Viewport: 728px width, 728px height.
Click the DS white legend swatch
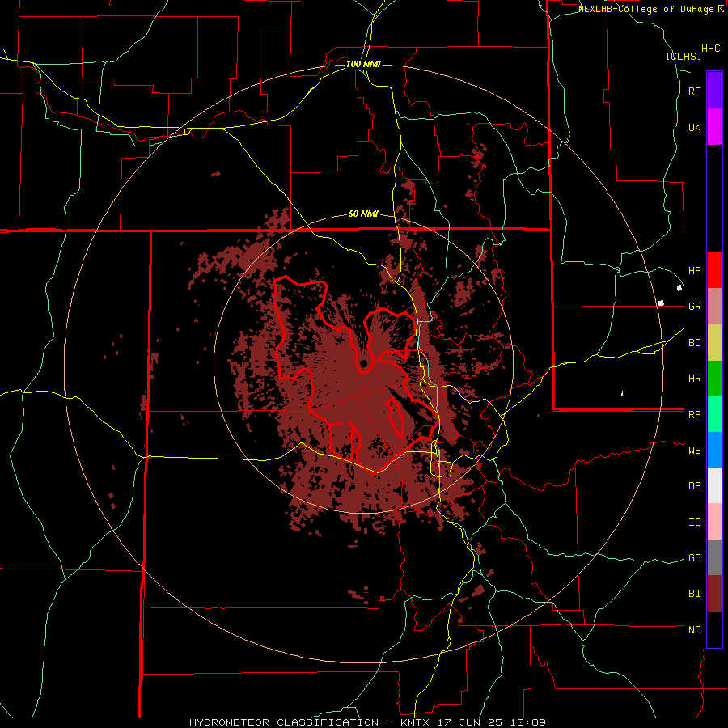[x=714, y=485]
